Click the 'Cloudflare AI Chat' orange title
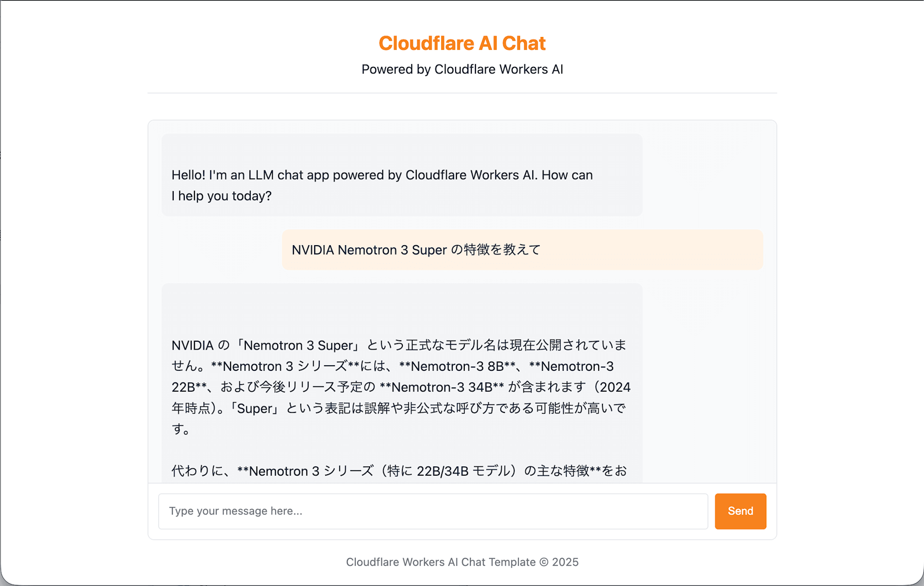The width and height of the screenshot is (924, 586). tap(462, 43)
